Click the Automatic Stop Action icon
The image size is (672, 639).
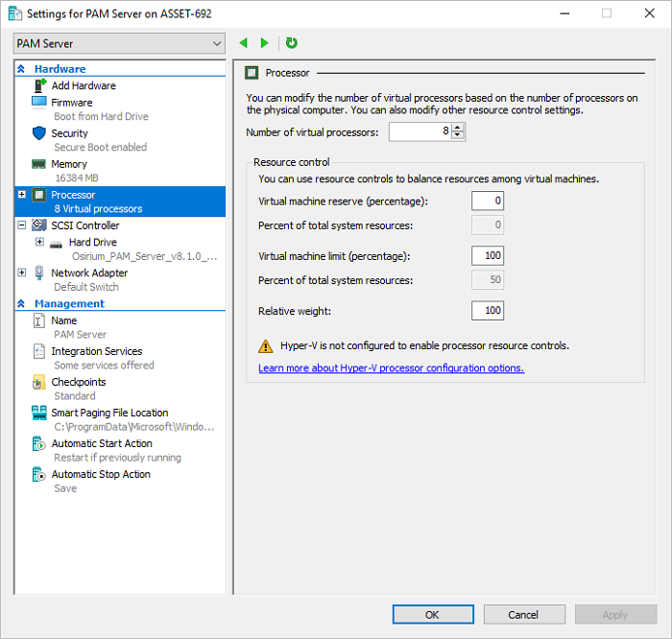(39, 475)
